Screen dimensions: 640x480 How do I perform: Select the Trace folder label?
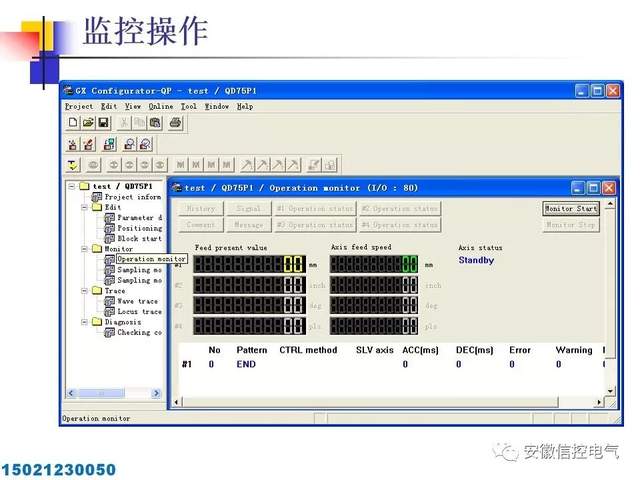tap(115, 291)
